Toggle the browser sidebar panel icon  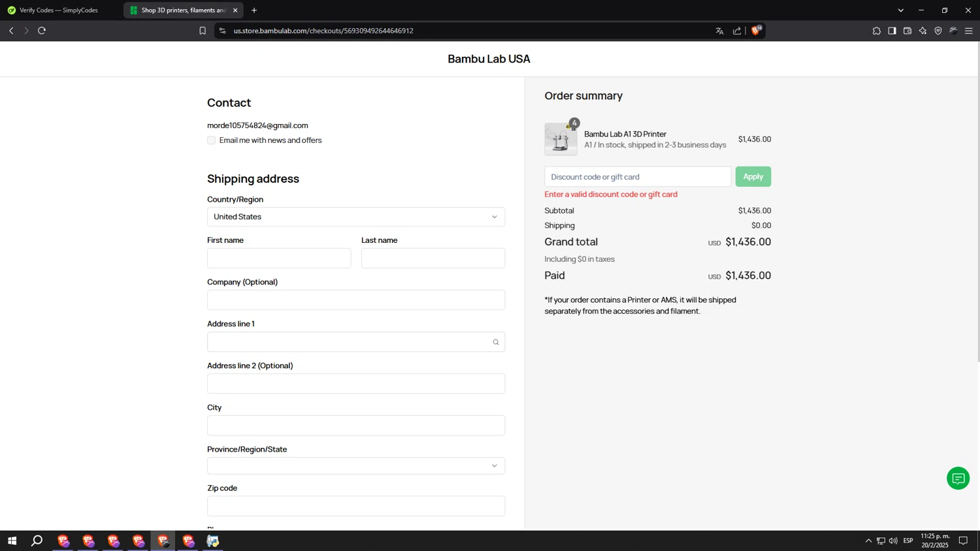pos(892,31)
